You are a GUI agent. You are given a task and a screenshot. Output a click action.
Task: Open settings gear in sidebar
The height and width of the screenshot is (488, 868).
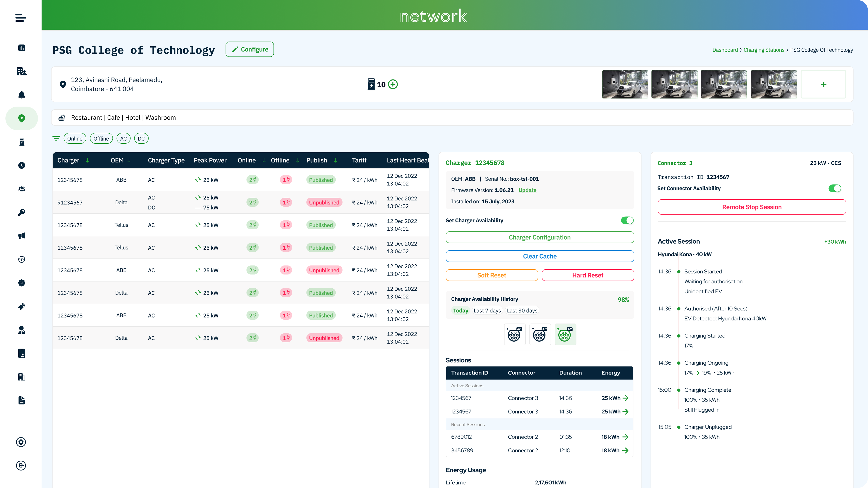click(x=21, y=442)
